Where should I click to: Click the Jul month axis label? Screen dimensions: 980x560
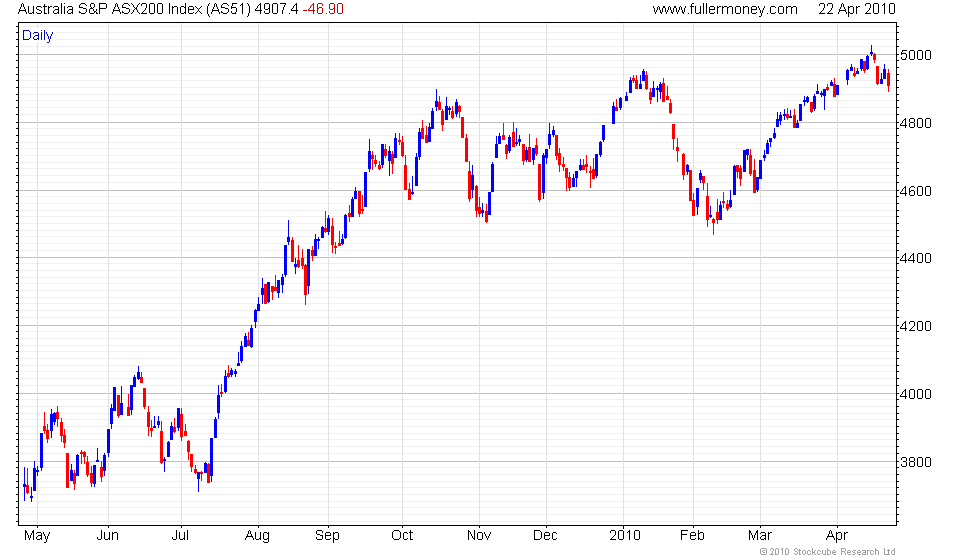click(181, 536)
